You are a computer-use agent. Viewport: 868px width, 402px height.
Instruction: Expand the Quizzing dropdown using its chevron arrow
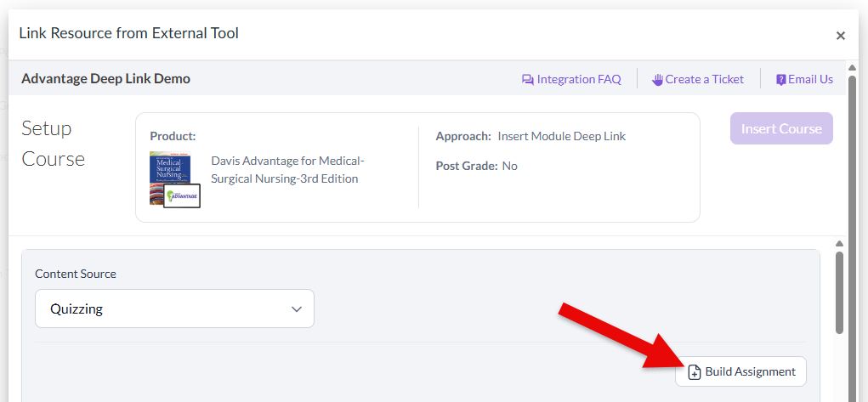297,309
